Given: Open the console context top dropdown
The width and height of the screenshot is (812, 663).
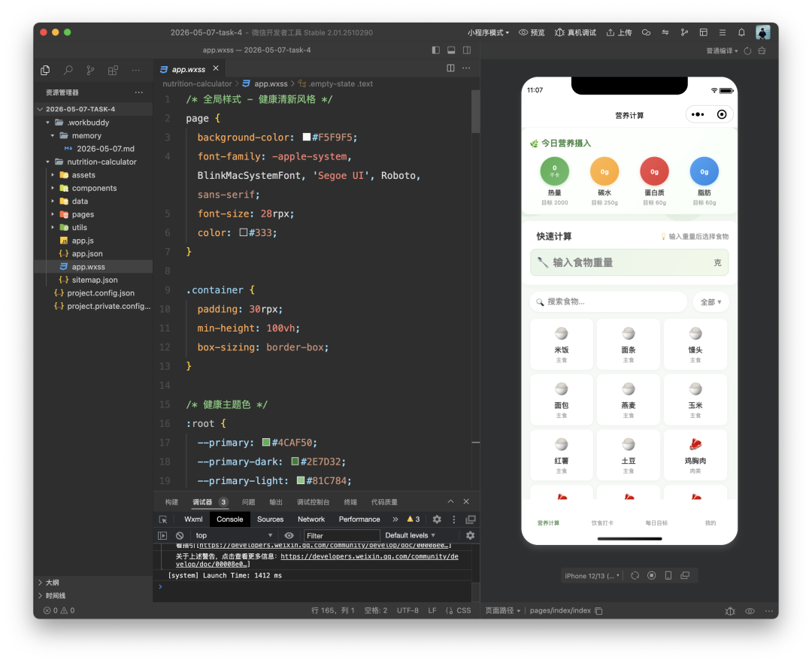Looking at the screenshot, I should pos(233,536).
